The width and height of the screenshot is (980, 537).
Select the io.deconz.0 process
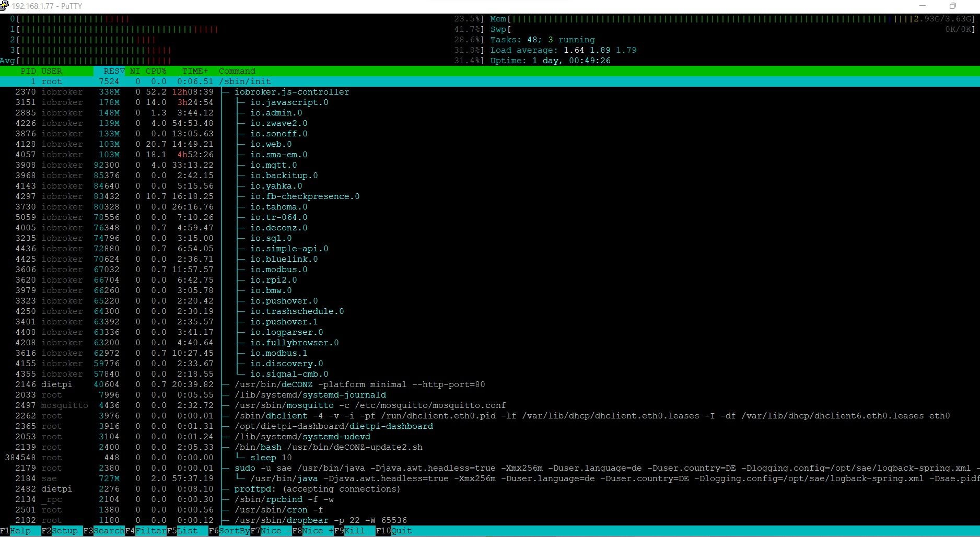coord(490,228)
